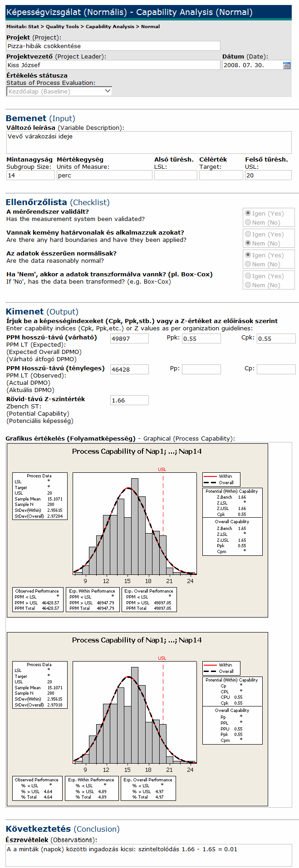Open the date picker calendar icon
Viewport: 299px width, 868px height.
(x=286, y=65)
